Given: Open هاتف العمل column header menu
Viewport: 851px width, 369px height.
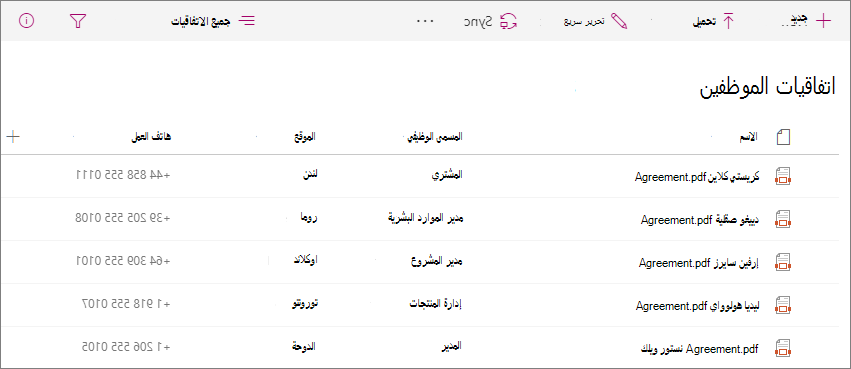Looking at the screenshot, I should (x=151, y=137).
